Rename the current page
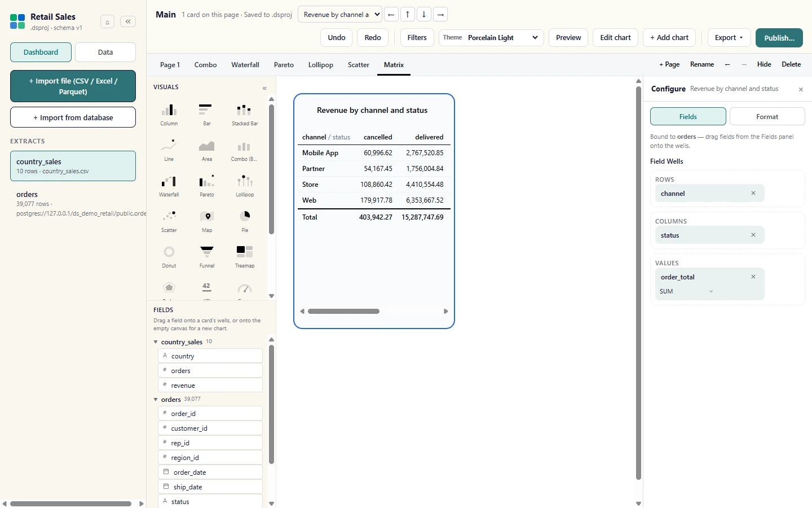The height and width of the screenshot is (508, 812). click(x=702, y=64)
